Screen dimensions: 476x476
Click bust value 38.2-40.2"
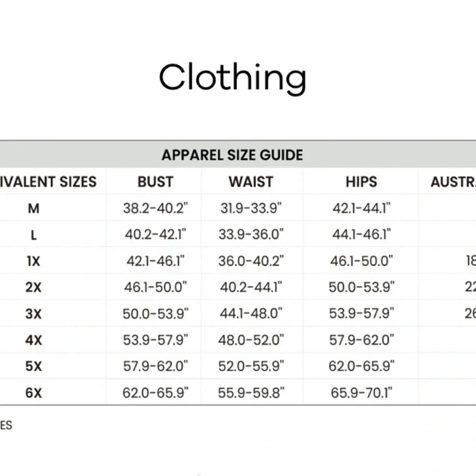[156, 208]
